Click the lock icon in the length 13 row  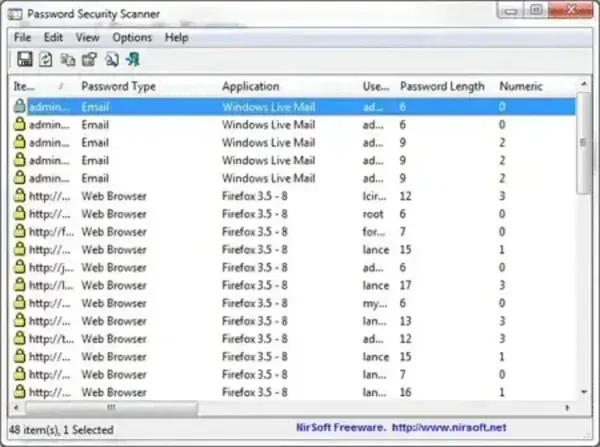(x=20, y=320)
